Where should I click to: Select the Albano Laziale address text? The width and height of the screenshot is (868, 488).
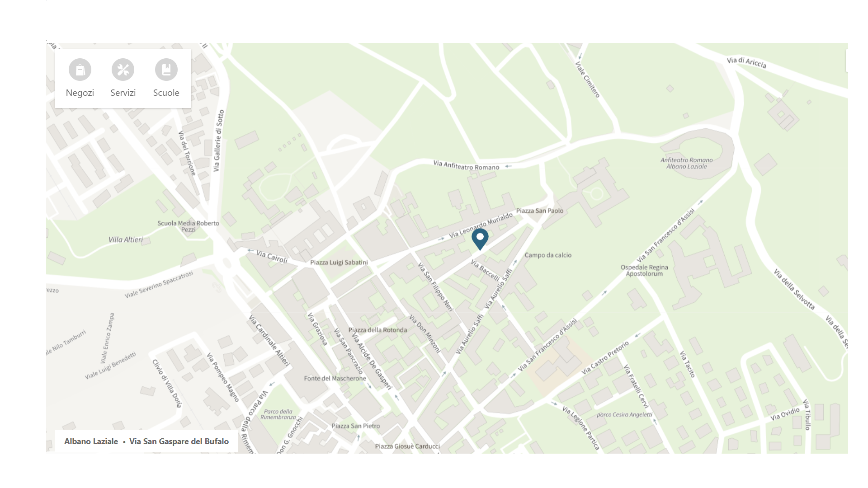pyautogui.click(x=91, y=441)
